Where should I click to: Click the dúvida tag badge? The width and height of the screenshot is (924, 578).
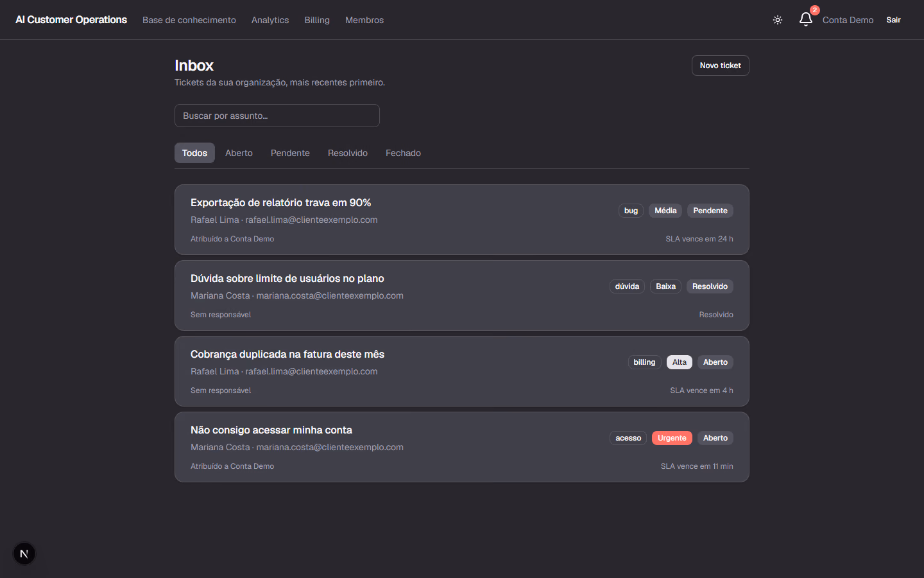click(627, 286)
